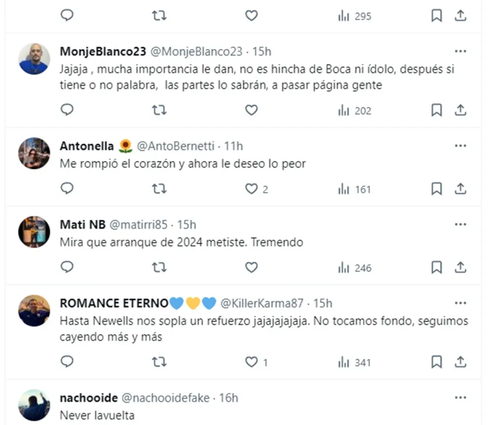
Task: Click nachooide's profile avatar
Action: click(x=34, y=405)
